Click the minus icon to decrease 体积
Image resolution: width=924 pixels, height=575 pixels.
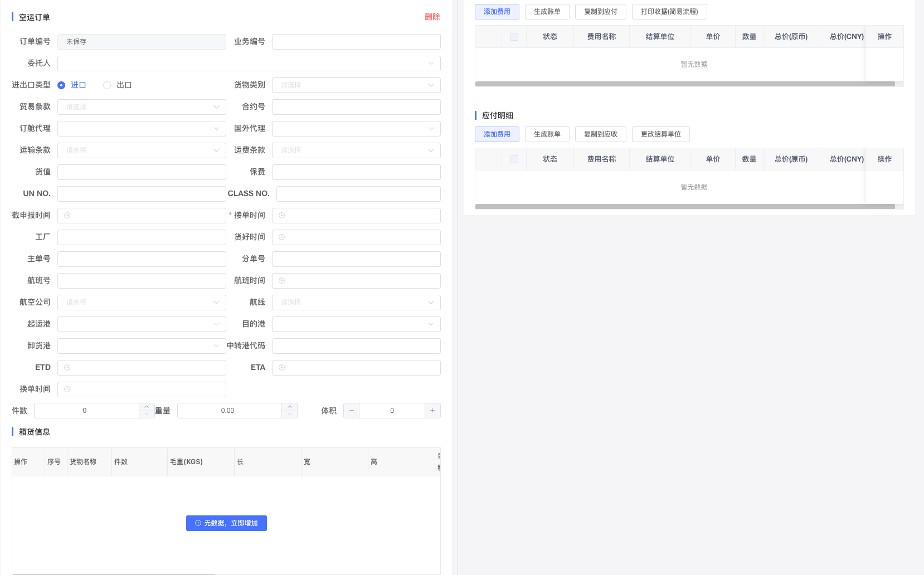coord(352,411)
